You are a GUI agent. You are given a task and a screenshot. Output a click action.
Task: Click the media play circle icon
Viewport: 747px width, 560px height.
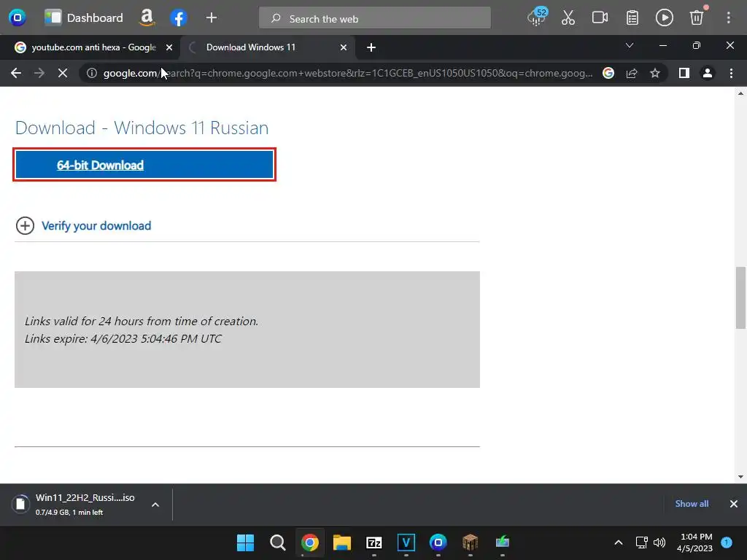click(x=664, y=18)
